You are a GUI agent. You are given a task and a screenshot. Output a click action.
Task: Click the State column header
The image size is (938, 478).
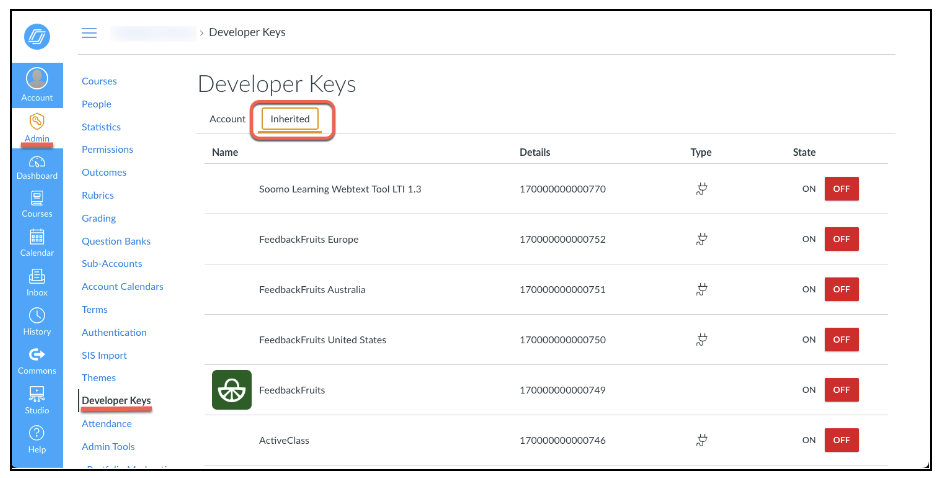(x=804, y=153)
